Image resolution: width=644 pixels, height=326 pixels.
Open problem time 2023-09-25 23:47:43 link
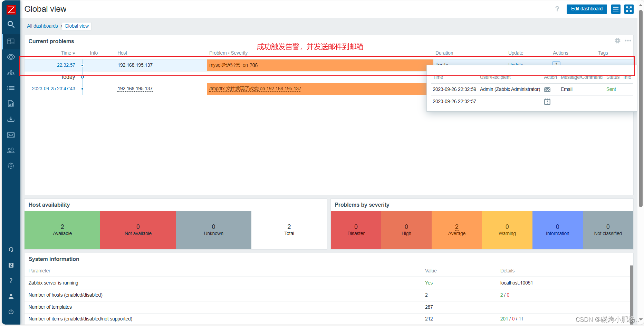[54, 89]
